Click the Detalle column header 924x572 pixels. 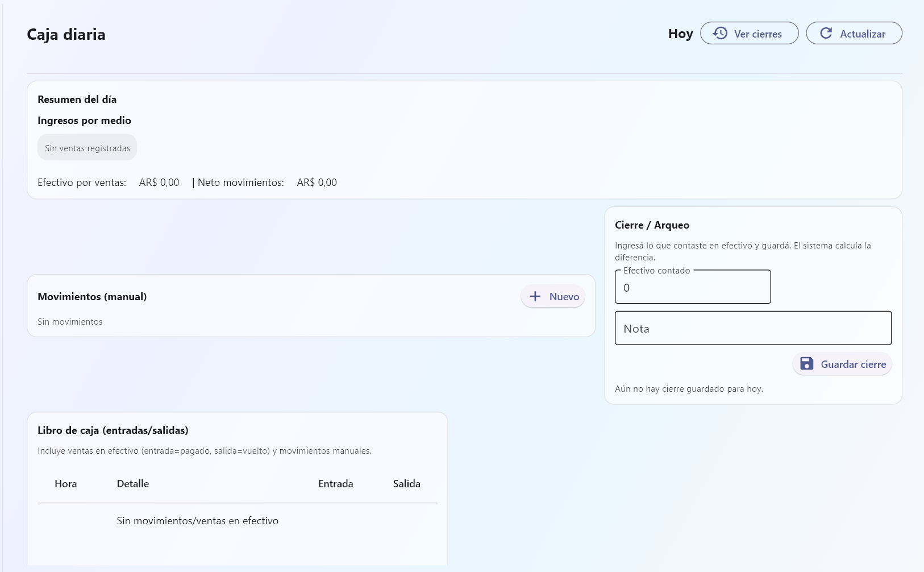(133, 484)
